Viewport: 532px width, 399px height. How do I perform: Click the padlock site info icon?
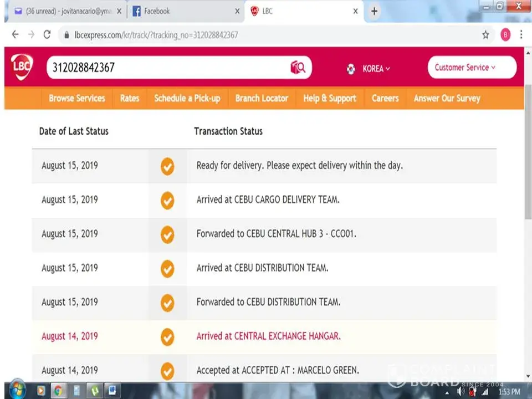[66, 35]
